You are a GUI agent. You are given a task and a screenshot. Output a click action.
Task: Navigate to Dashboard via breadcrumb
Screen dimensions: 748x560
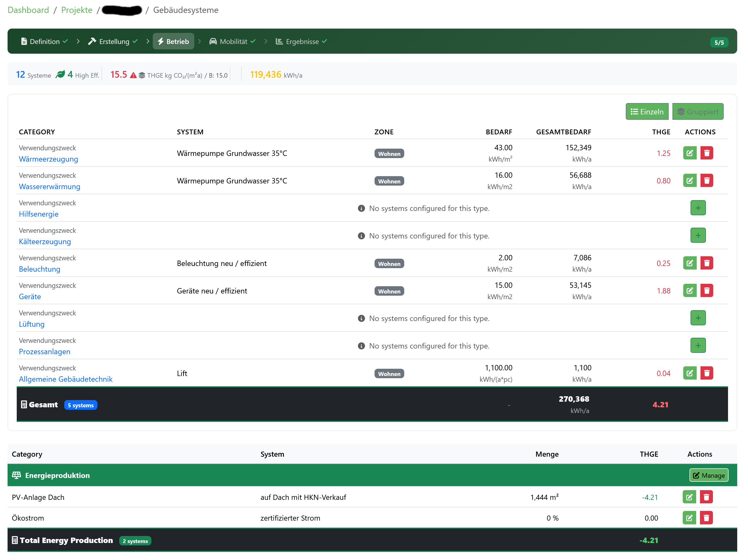pos(28,10)
